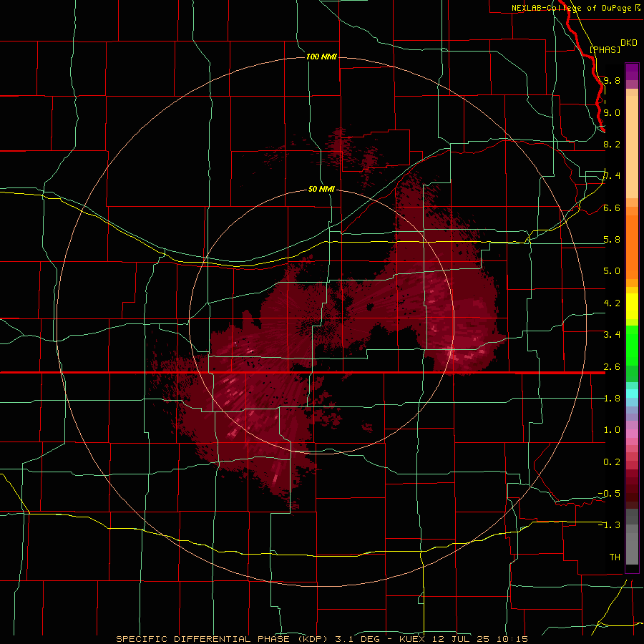Select the 50 NMI range ring label
This screenshot has width=644, height=644.
[321, 190]
